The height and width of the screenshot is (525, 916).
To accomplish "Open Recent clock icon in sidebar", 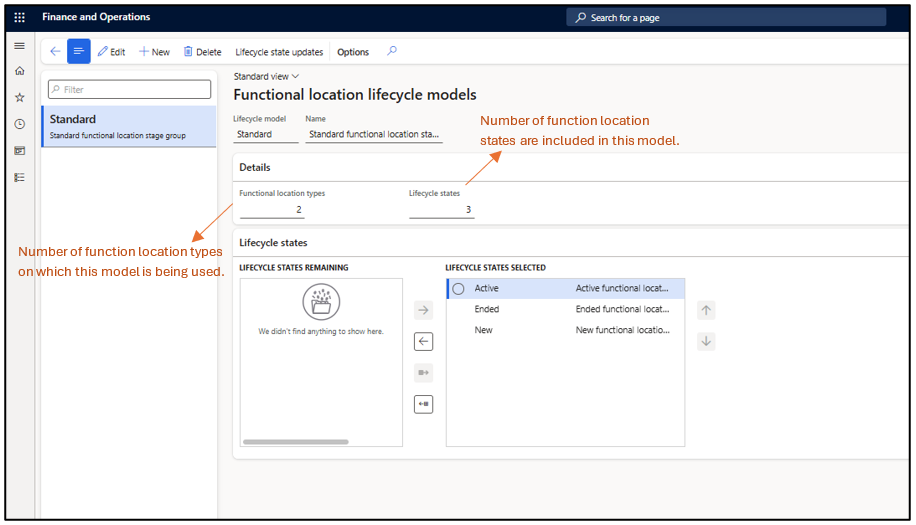I will coord(19,124).
